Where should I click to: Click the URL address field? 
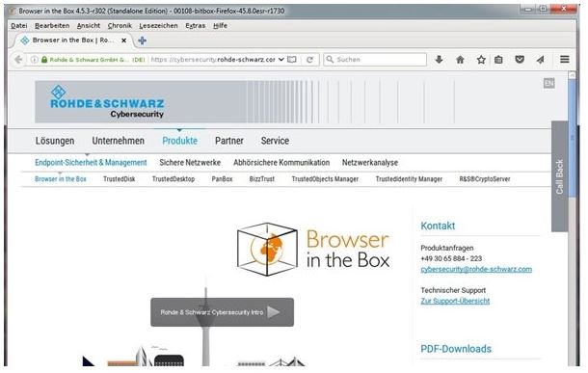tap(213, 60)
